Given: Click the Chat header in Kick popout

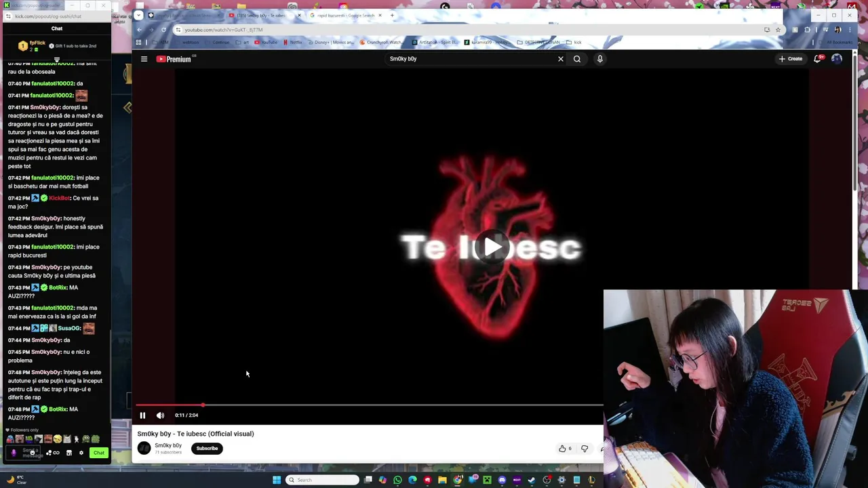Looking at the screenshot, I should pos(57,28).
